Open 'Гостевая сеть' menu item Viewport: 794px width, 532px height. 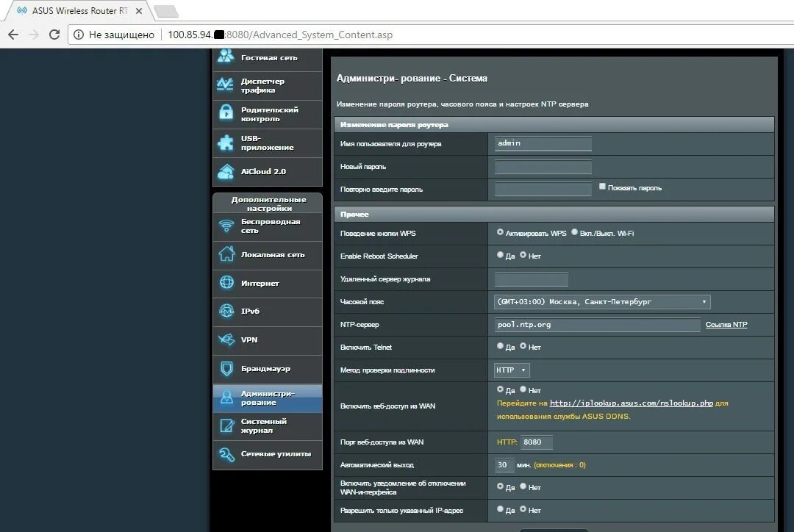[268, 58]
